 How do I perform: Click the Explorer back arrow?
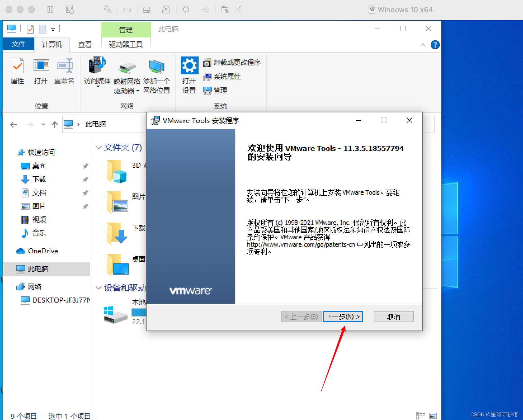coord(13,124)
